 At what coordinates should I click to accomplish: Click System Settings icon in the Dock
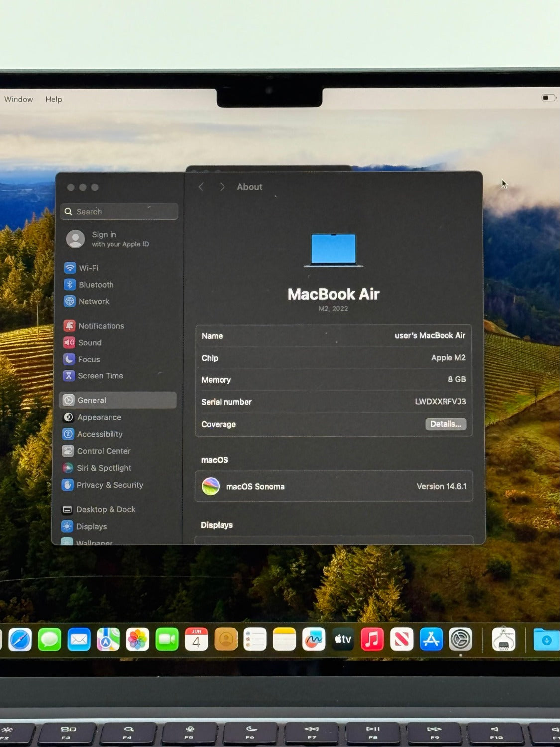click(461, 640)
